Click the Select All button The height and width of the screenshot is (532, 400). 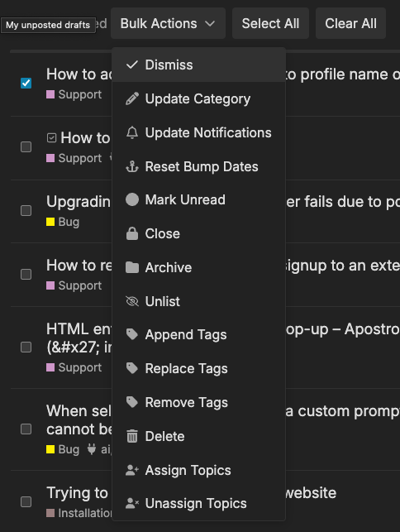coord(270,23)
